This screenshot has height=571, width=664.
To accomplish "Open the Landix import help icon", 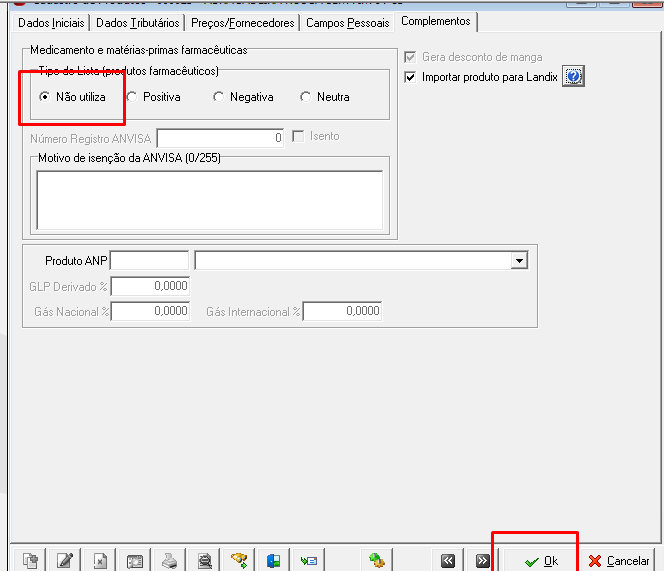I will [573, 76].
